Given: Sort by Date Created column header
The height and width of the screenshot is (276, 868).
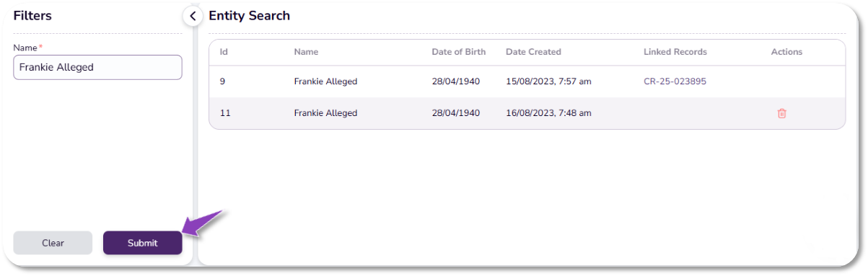Looking at the screenshot, I should tap(533, 52).
